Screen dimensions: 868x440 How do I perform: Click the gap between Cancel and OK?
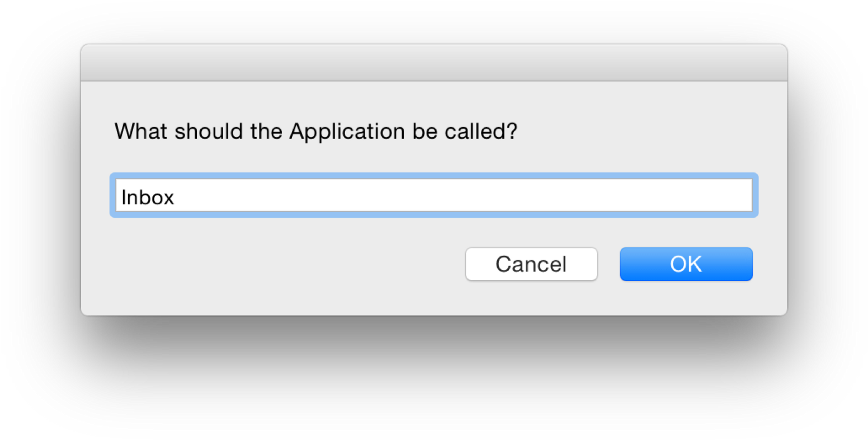click(x=608, y=264)
